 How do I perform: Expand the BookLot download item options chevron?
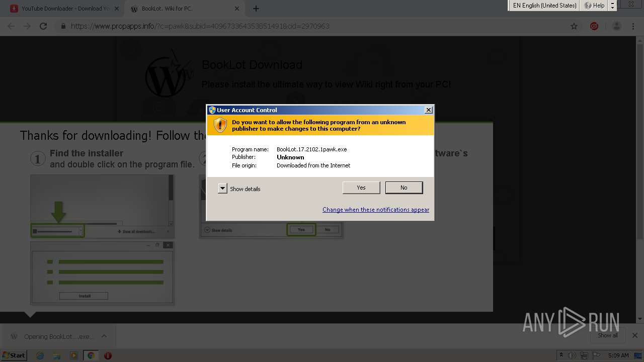[x=104, y=336]
